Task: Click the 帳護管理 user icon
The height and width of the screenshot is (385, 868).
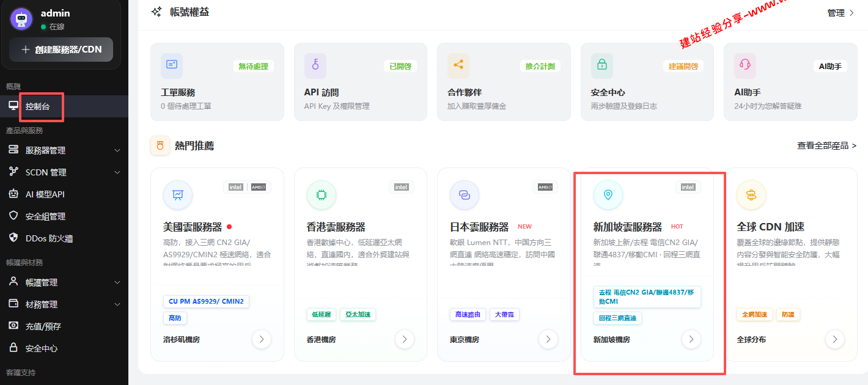Action: click(13, 282)
